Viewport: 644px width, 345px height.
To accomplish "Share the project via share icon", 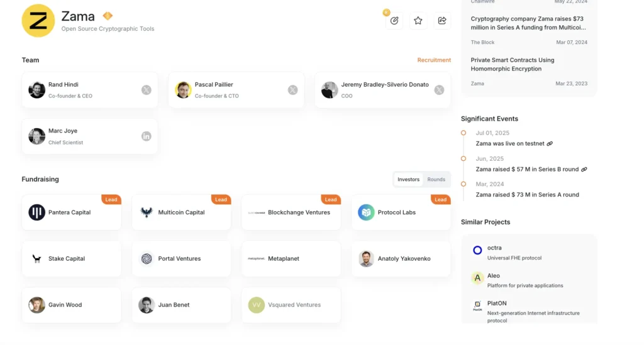I will click(x=442, y=21).
